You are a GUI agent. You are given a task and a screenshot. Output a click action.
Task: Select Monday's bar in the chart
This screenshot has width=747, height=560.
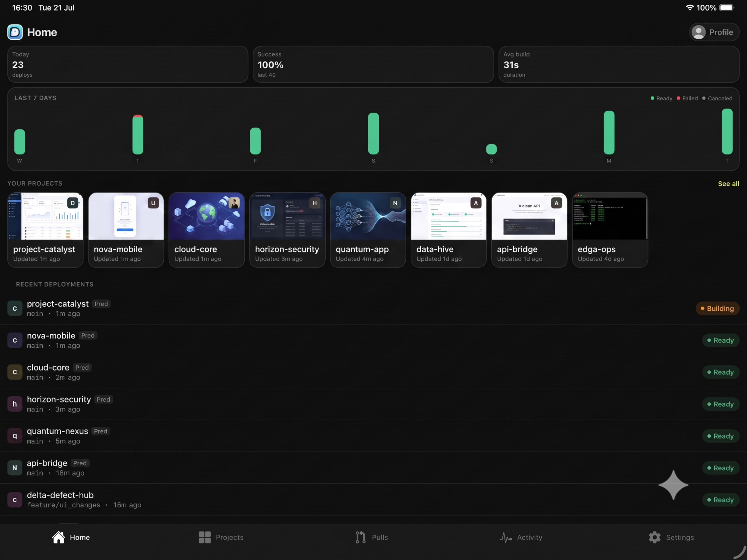click(609, 132)
